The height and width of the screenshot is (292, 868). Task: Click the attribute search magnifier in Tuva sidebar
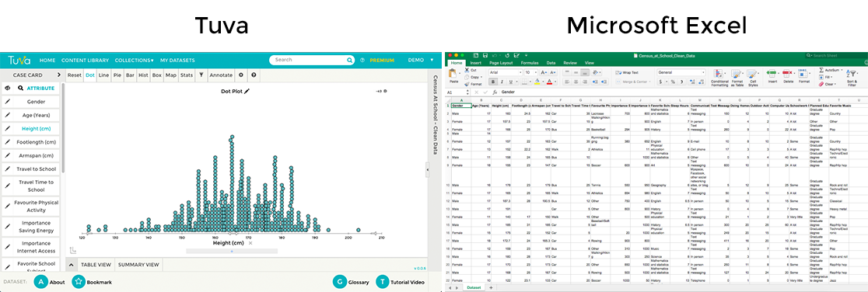[20, 88]
